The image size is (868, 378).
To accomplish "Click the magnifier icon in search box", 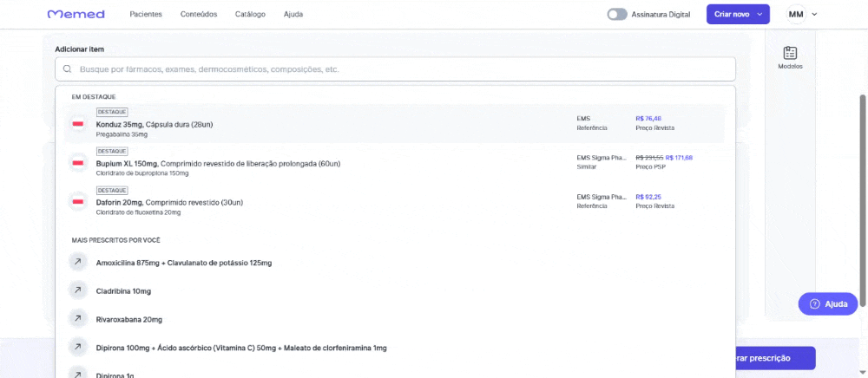I will click(68, 69).
